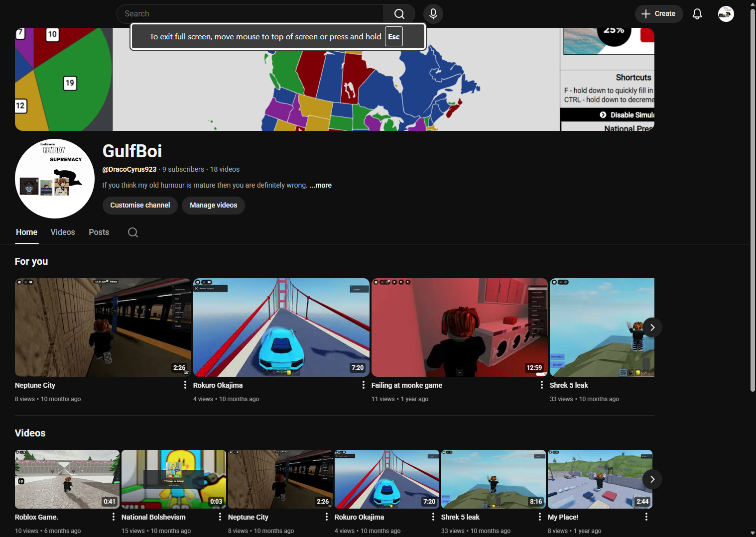Play the Rokuro Okajima thumbnail in For you
756x537 pixels.
(x=281, y=327)
